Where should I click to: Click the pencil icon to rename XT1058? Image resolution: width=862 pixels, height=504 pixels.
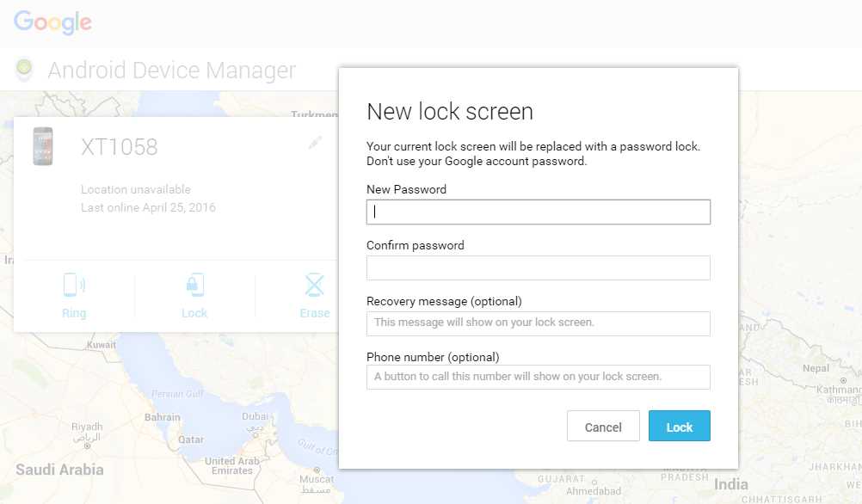315,142
